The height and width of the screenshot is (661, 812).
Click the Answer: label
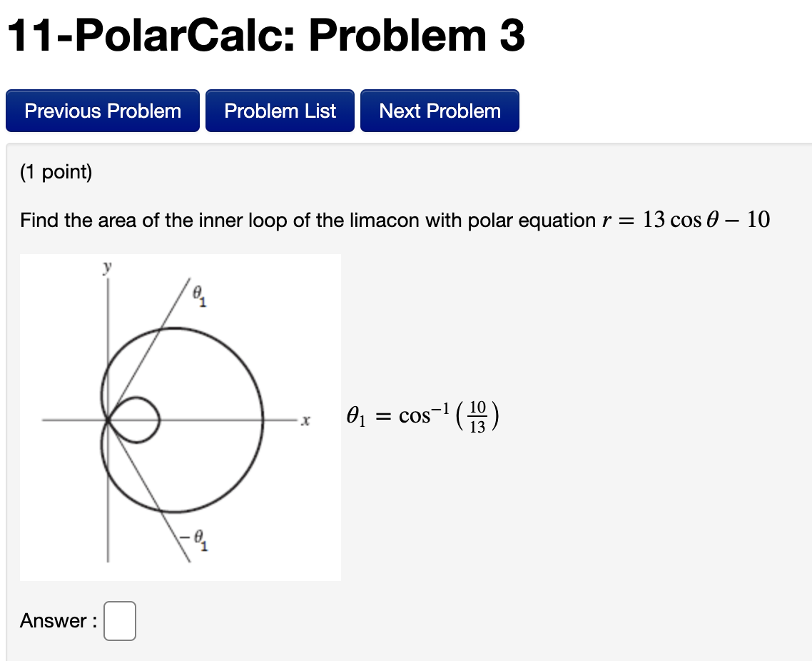pyautogui.click(x=59, y=620)
